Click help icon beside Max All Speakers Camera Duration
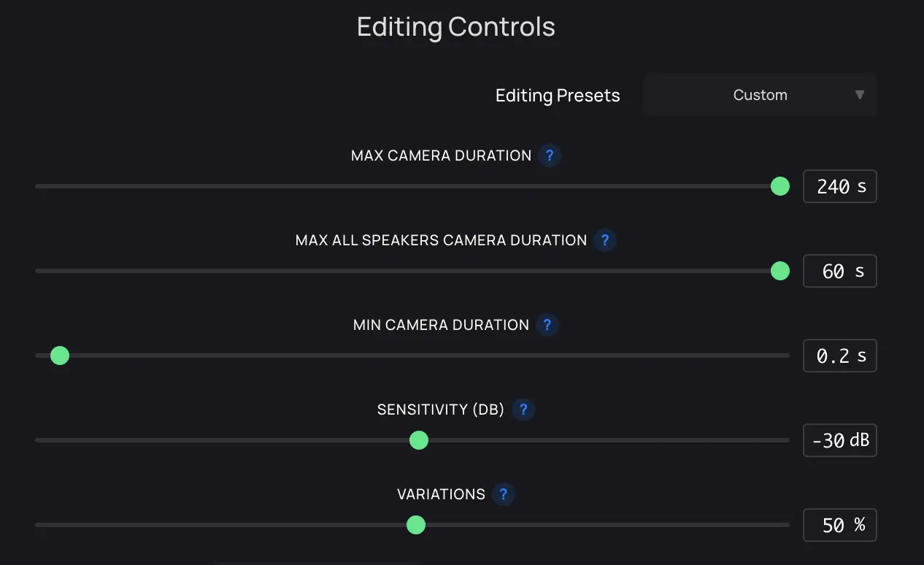The image size is (924, 565). 605,240
